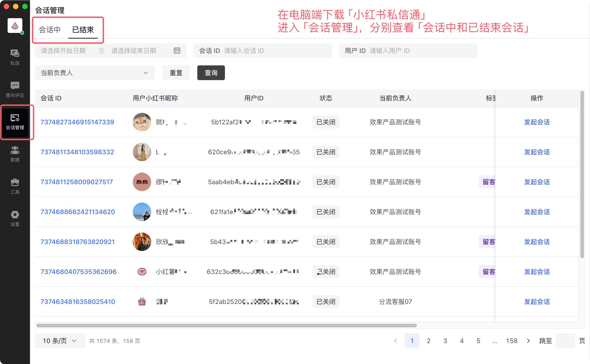Click the gift box avatar
This screenshot has height=364, width=590.
pyautogui.click(x=142, y=301)
